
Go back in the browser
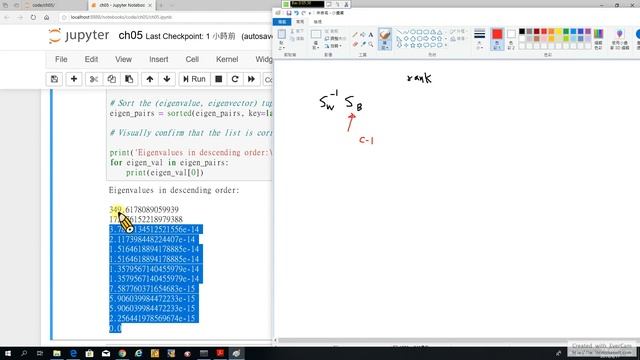tap(7, 17)
